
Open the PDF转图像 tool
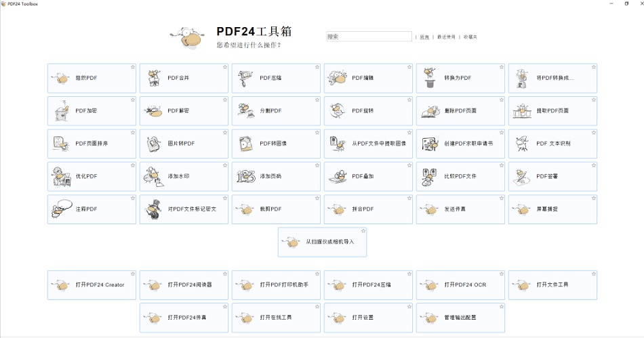click(276, 144)
